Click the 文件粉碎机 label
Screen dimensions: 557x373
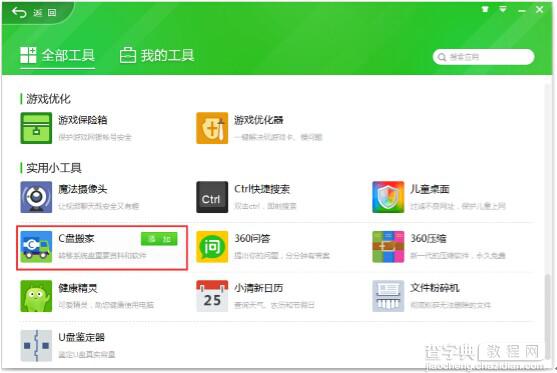click(435, 288)
